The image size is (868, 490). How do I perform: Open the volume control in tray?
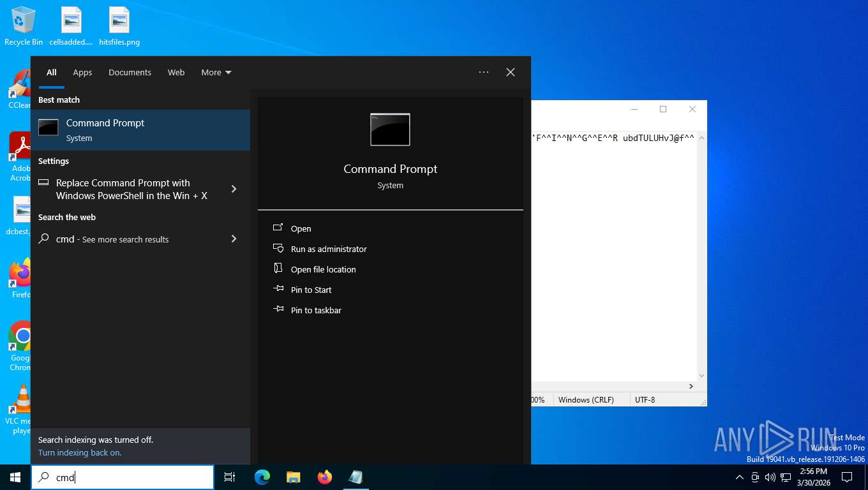770,477
